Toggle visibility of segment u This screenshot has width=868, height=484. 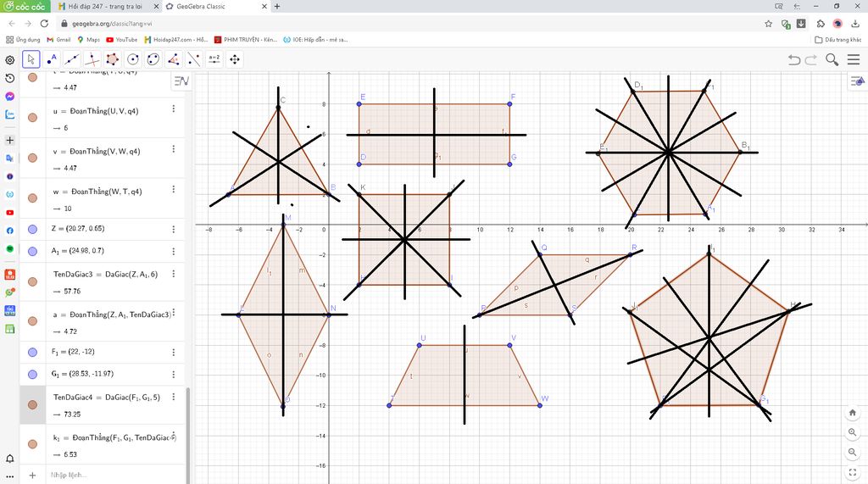coord(33,118)
